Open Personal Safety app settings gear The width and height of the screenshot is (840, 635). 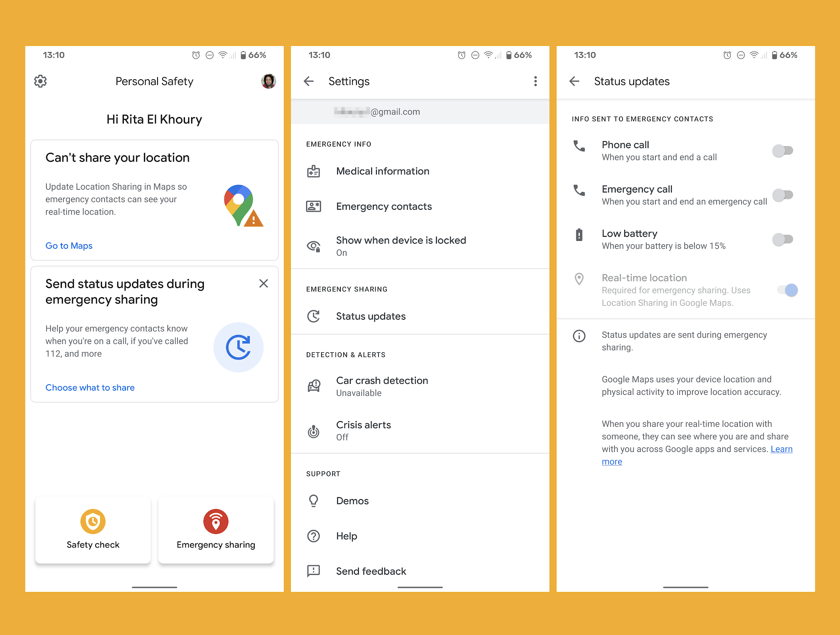tap(41, 81)
